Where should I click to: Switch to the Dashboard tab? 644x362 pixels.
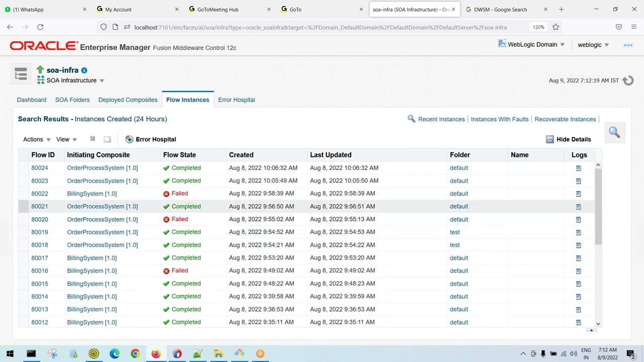click(x=32, y=100)
